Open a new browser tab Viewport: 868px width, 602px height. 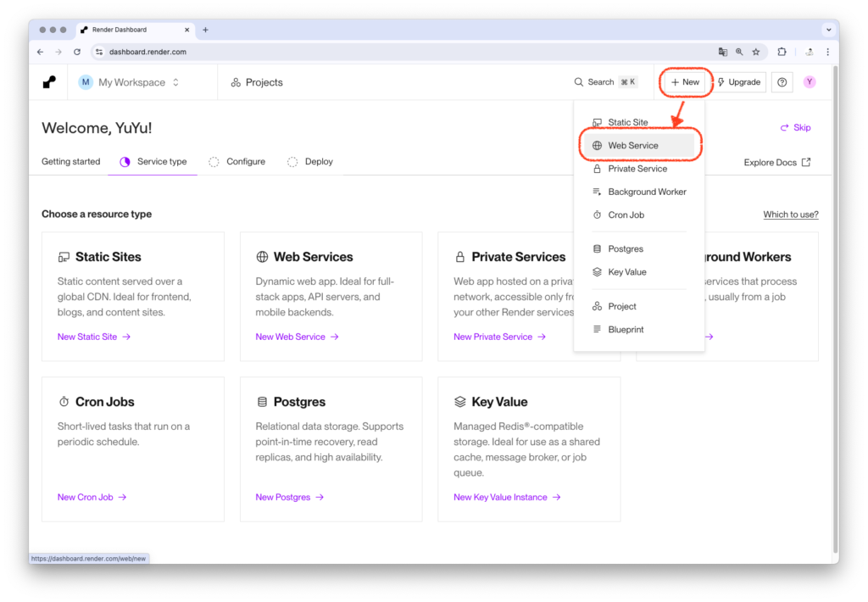click(x=205, y=30)
